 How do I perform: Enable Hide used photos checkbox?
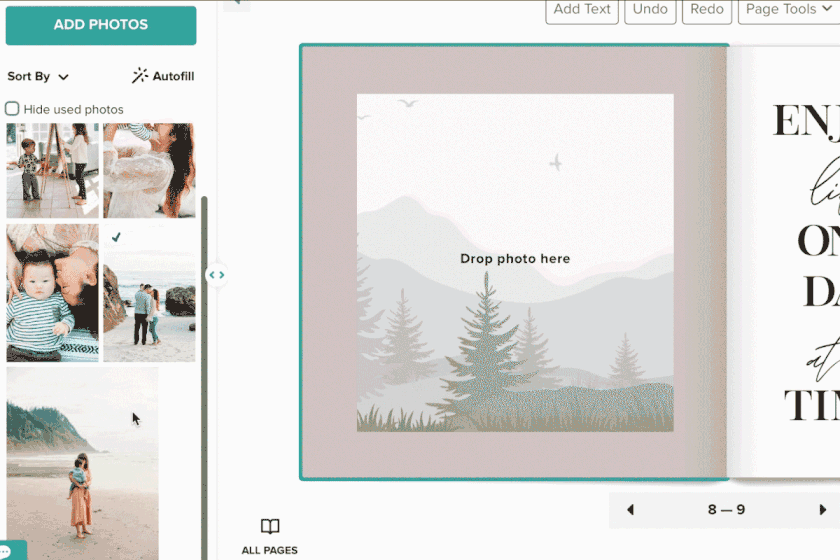[12, 109]
